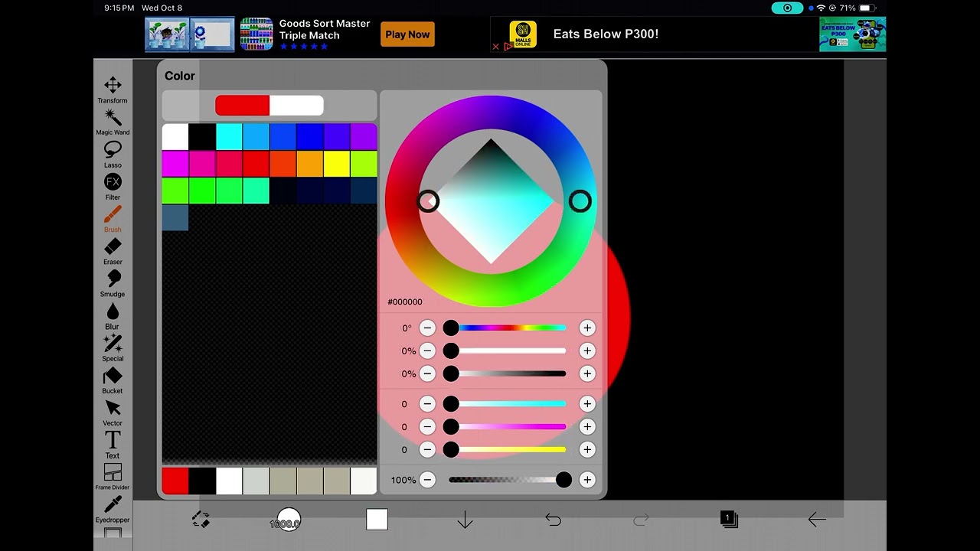This screenshot has height=551, width=980.
Task: Pick a shade in the diamond color area
Action: pyautogui.click(x=491, y=201)
